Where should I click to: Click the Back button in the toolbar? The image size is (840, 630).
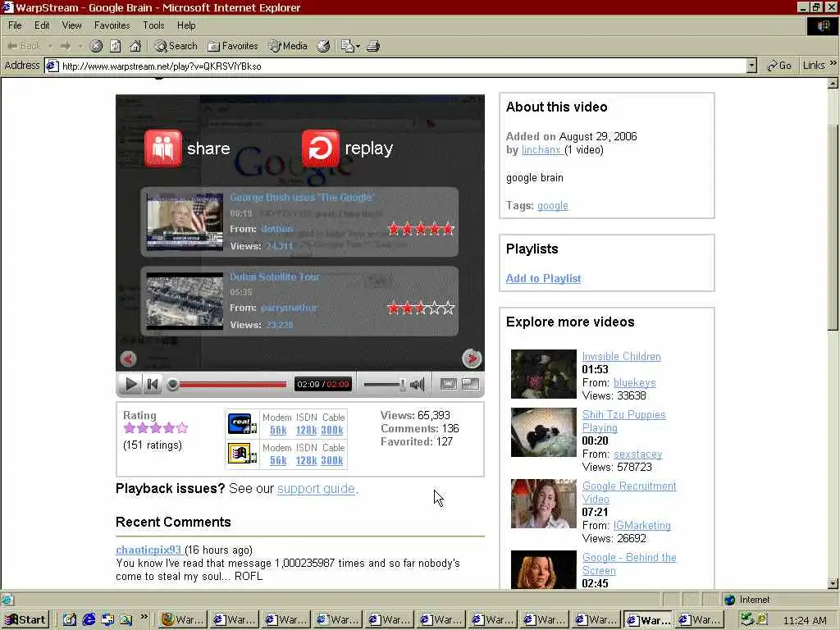click(24, 46)
